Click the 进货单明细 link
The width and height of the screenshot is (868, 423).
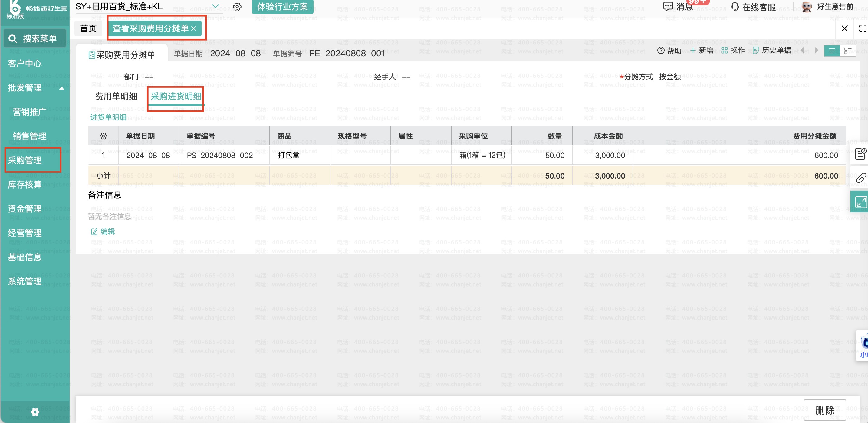(108, 117)
